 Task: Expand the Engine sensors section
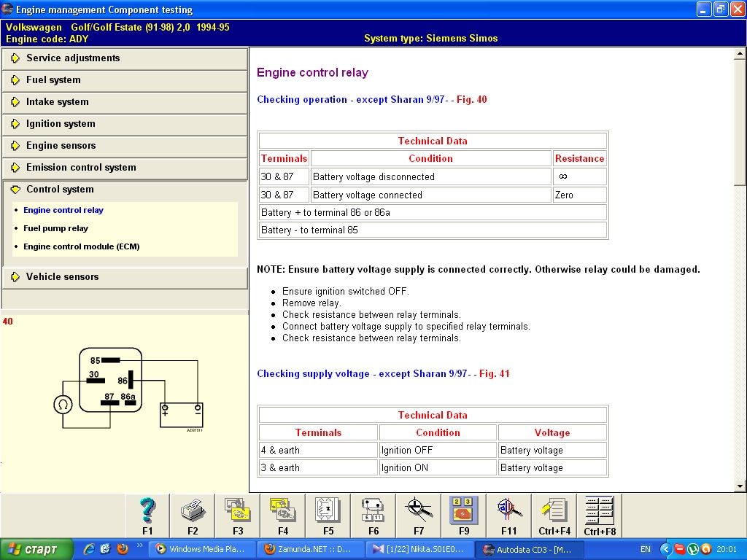tap(61, 146)
